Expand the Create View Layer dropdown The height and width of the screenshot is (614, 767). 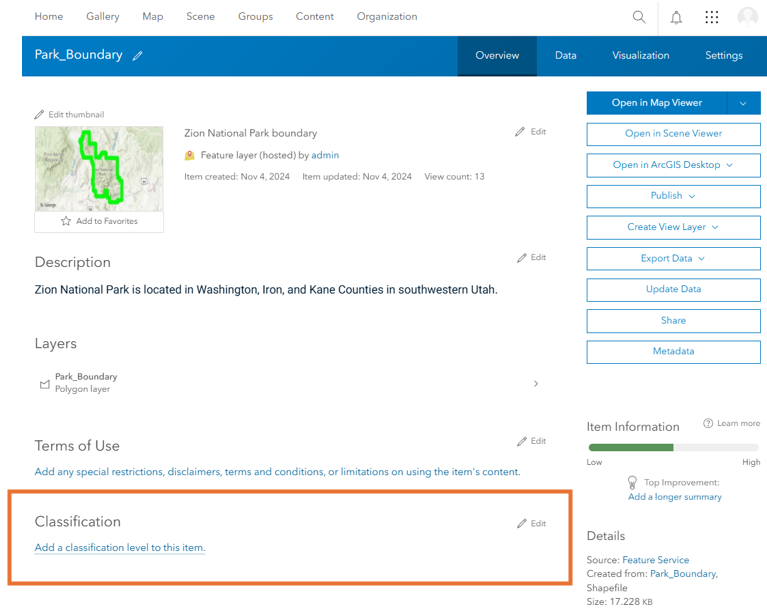click(x=715, y=227)
